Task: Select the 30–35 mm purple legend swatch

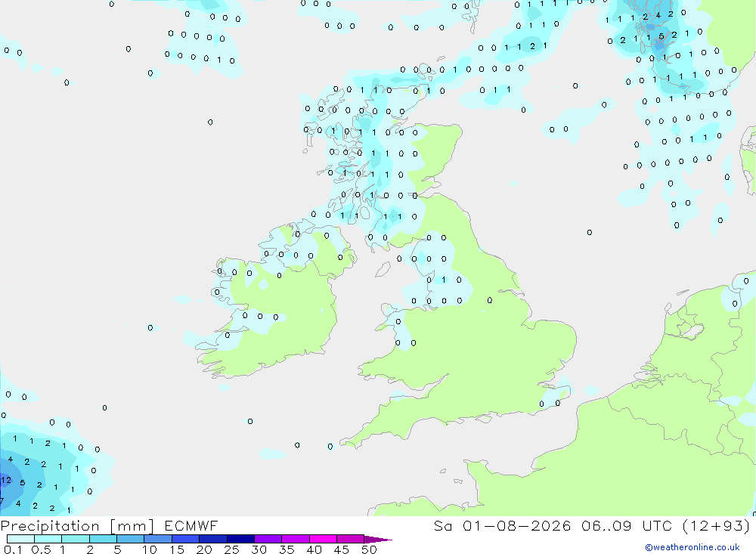Action: pos(268,539)
